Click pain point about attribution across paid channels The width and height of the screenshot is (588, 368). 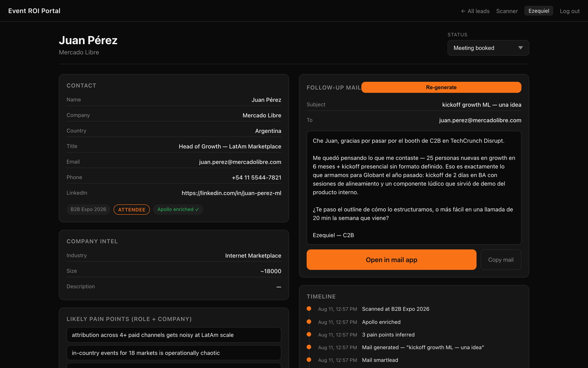(x=174, y=335)
